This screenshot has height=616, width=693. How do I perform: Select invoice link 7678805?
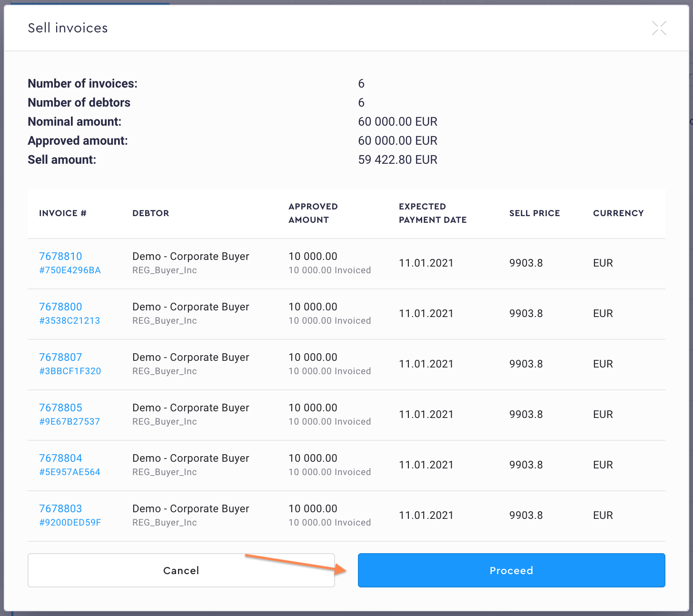[60, 408]
